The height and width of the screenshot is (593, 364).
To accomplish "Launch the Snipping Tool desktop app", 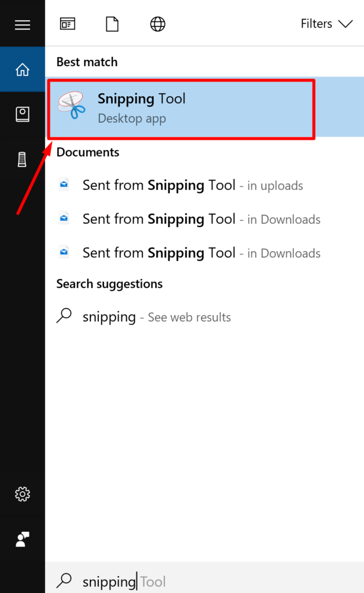I will 204,107.
